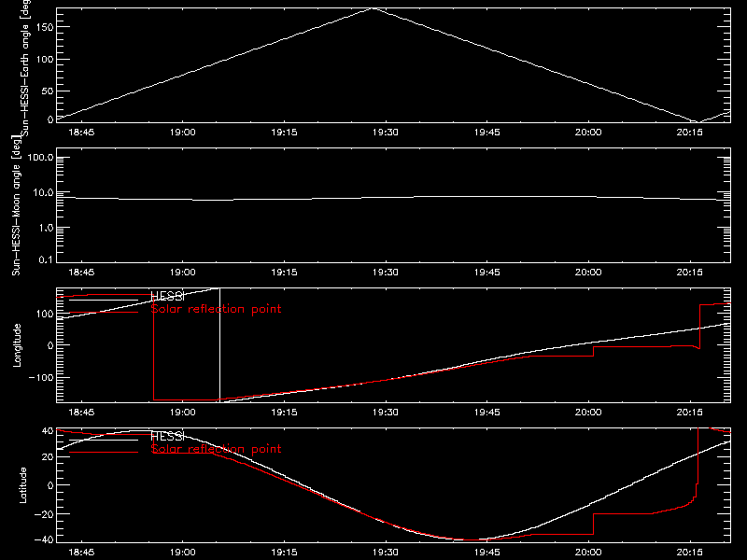This screenshot has height=560, width=747.
Task: Click the 10.0 tick on Moon angle axis
Action: (43, 193)
